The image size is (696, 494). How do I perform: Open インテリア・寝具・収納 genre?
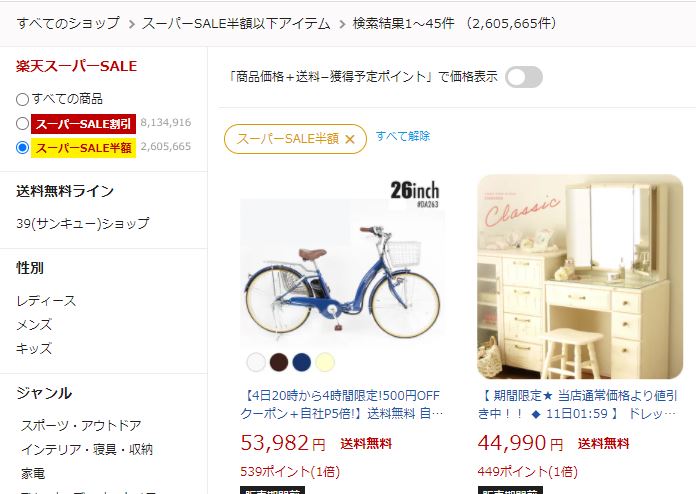point(87,450)
